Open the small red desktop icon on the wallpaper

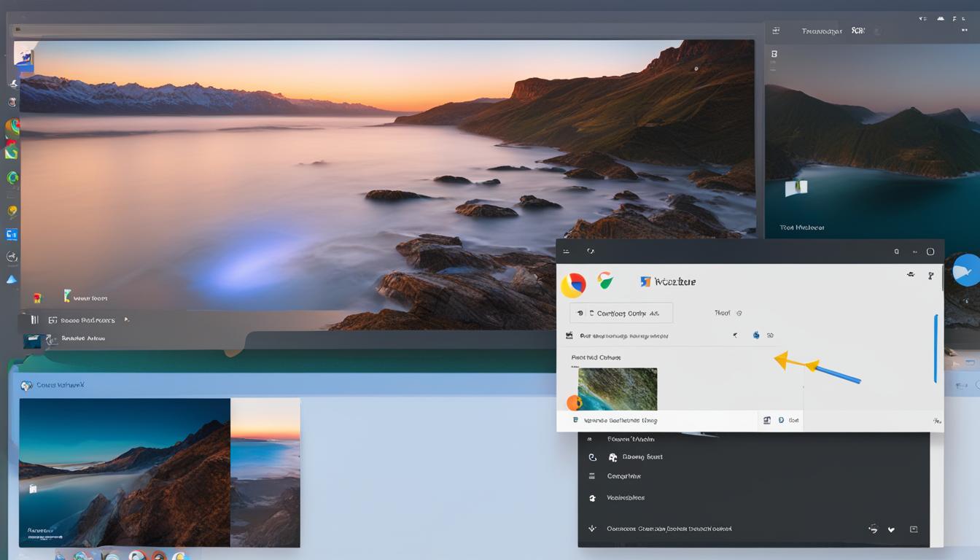pos(37,297)
